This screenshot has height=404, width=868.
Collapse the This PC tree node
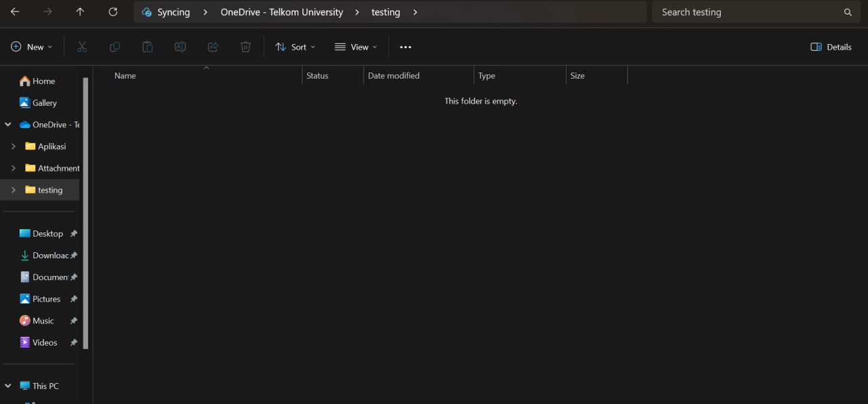(x=8, y=386)
